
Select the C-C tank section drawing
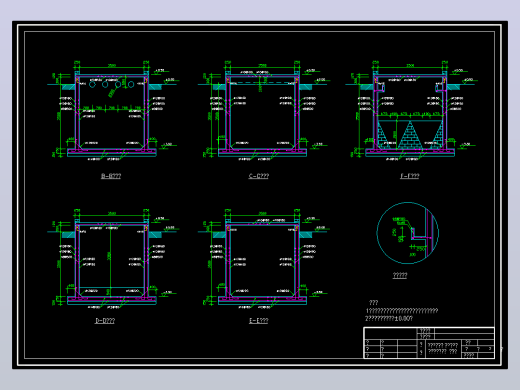pyautogui.click(x=262, y=111)
